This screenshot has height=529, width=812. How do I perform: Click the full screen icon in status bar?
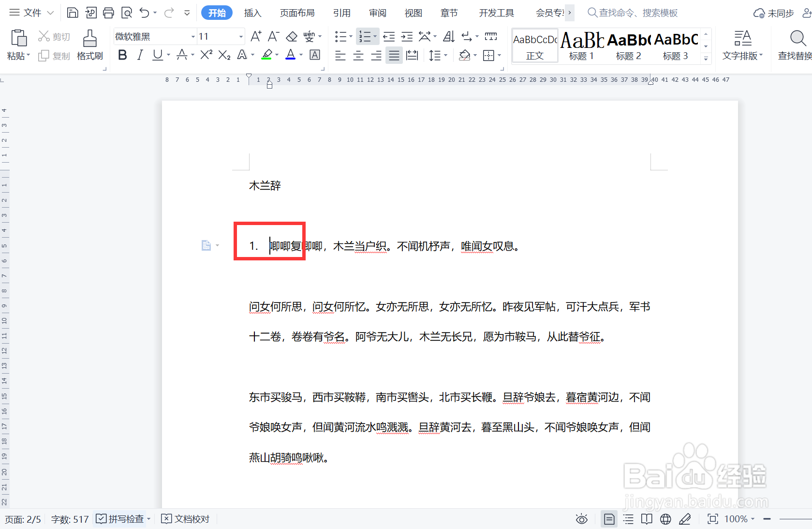point(712,519)
